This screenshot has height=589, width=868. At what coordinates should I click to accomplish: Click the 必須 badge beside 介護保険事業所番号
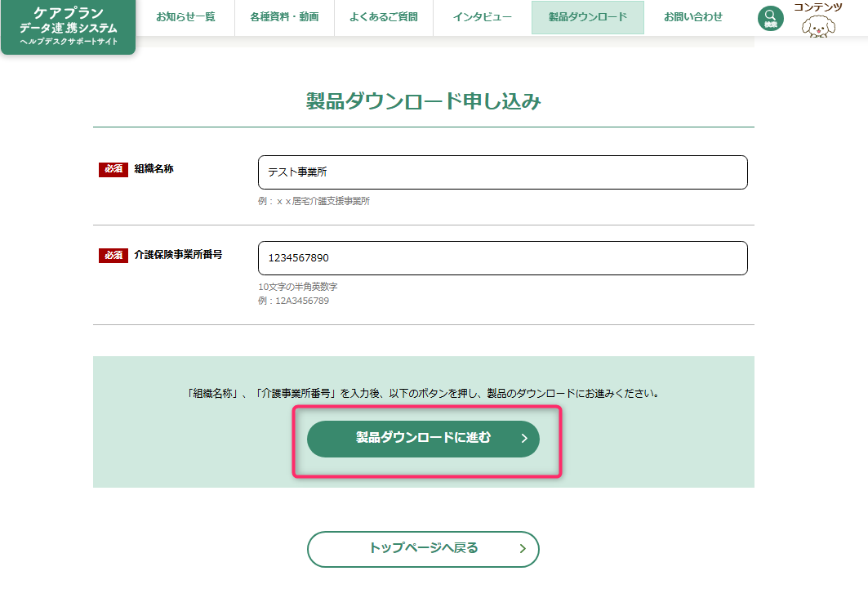pos(114,255)
